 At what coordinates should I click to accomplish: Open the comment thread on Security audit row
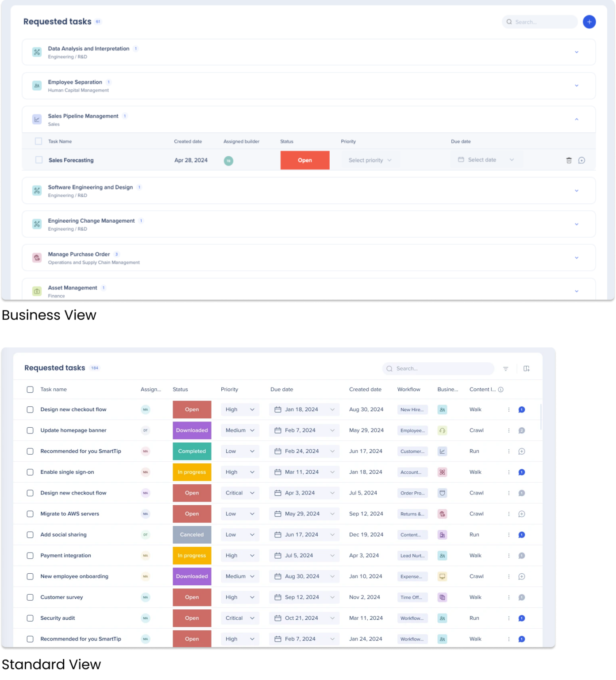coord(521,618)
